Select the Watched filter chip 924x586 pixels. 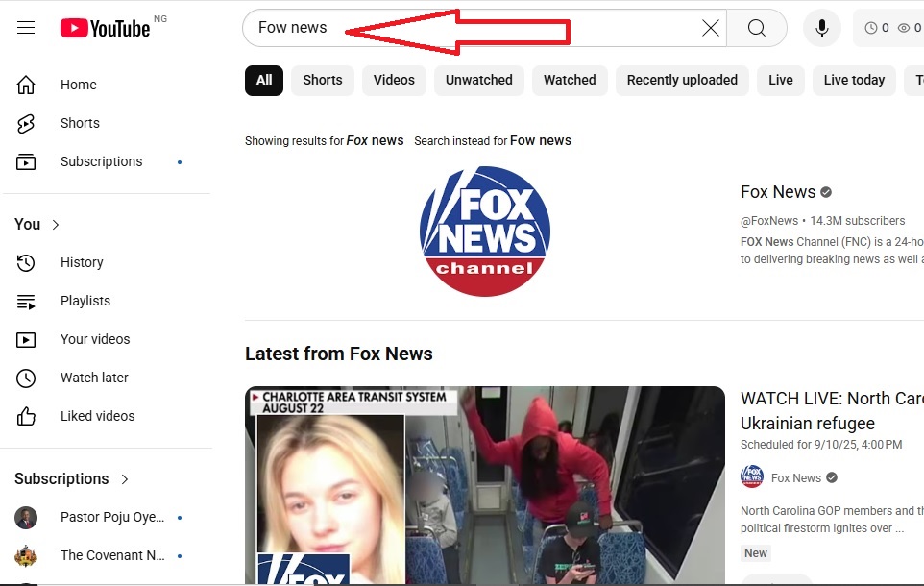[570, 80]
